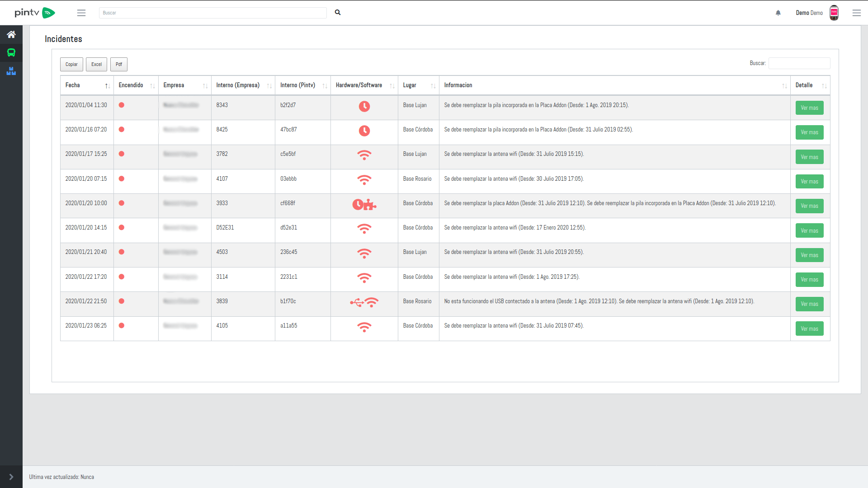Sort table by Fecha column

86,85
